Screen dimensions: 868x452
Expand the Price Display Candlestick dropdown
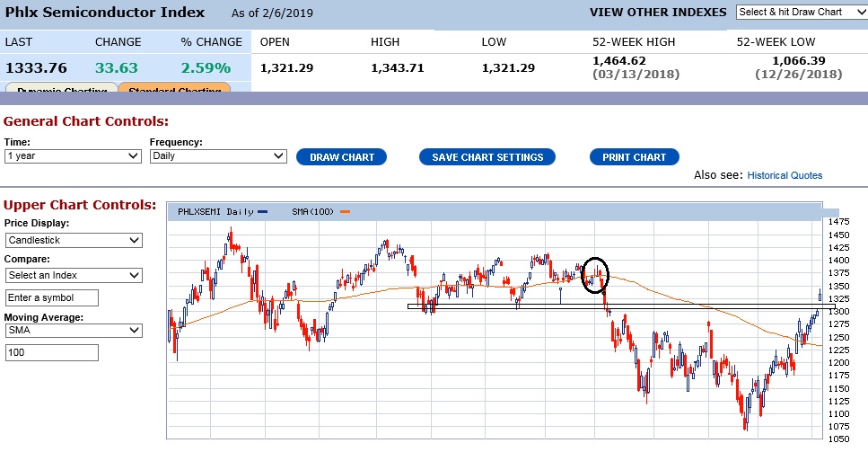pos(73,241)
